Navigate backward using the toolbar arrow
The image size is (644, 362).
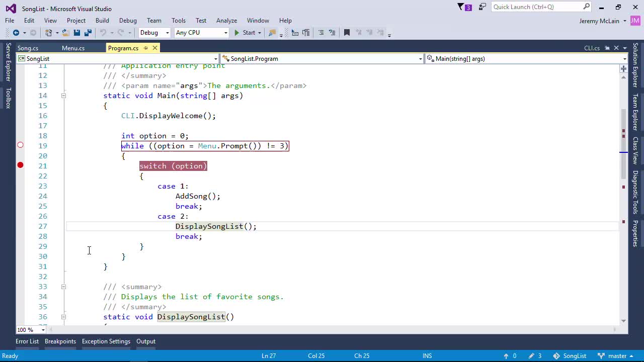(16, 33)
